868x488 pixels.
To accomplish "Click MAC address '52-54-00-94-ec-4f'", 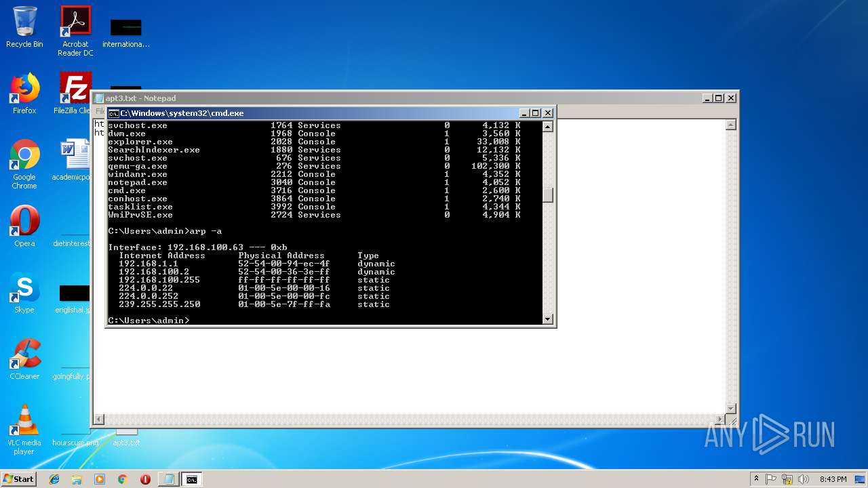I will coord(284,264).
